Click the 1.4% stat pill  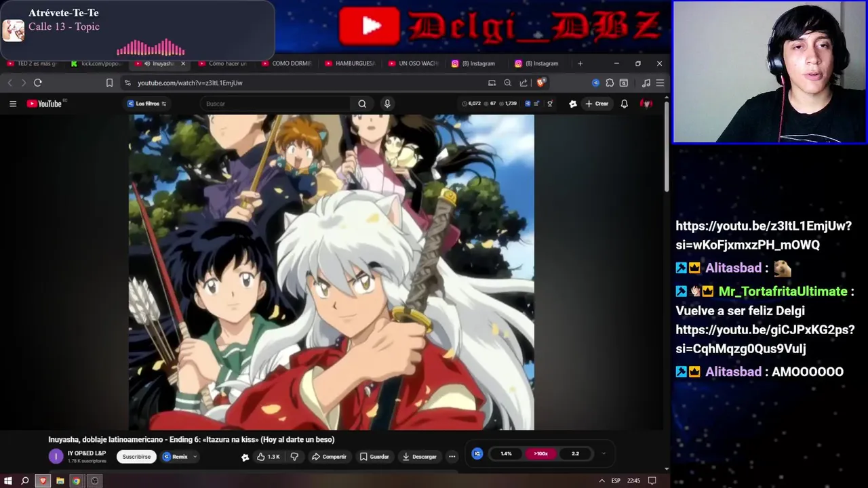coord(506,453)
